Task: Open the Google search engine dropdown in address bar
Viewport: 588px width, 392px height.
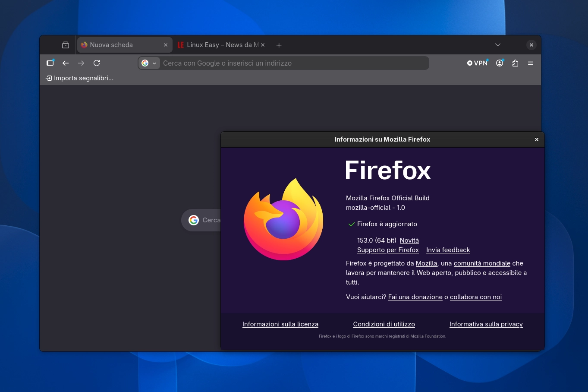Action: pyautogui.click(x=149, y=63)
